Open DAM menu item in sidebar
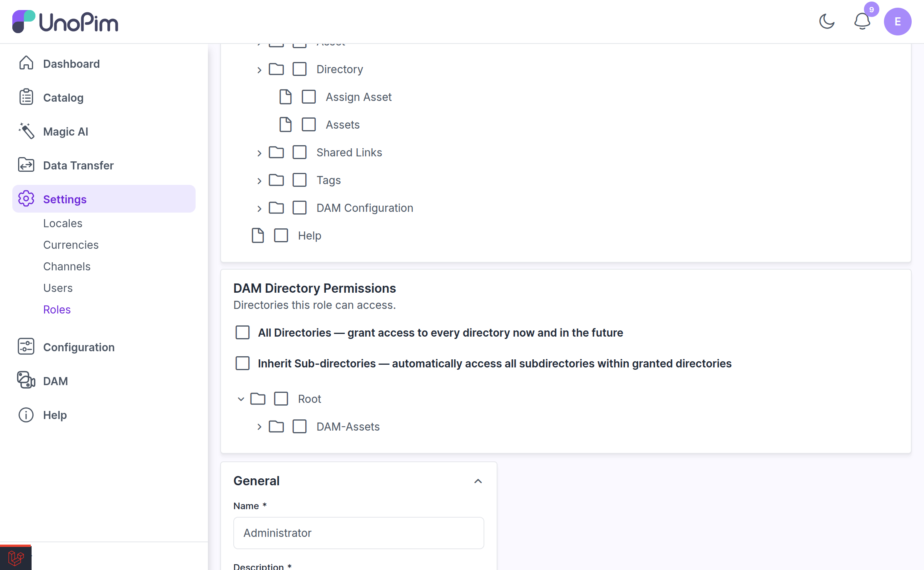 (55, 381)
